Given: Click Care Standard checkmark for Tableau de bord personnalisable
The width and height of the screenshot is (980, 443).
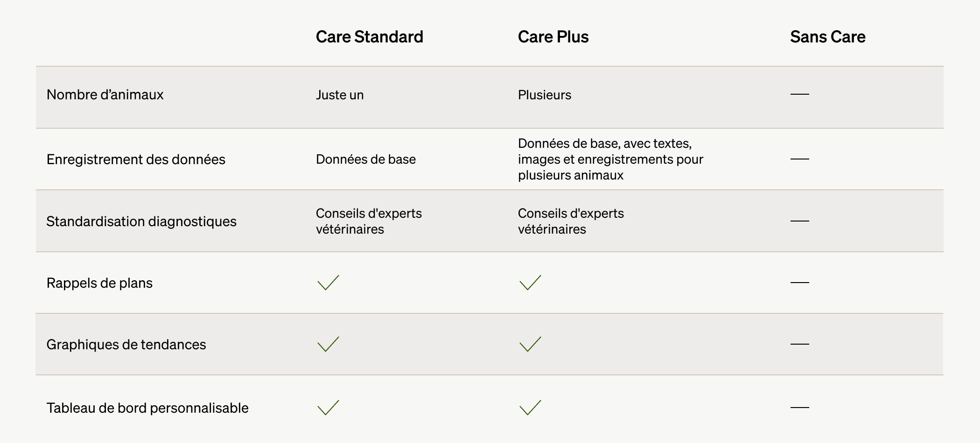Looking at the screenshot, I should click(x=328, y=408).
